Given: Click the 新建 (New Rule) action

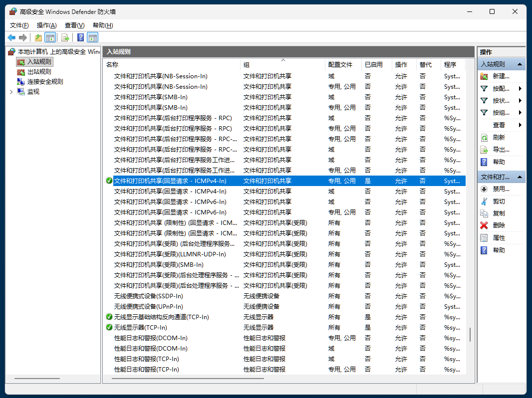Looking at the screenshot, I should click(501, 76).
